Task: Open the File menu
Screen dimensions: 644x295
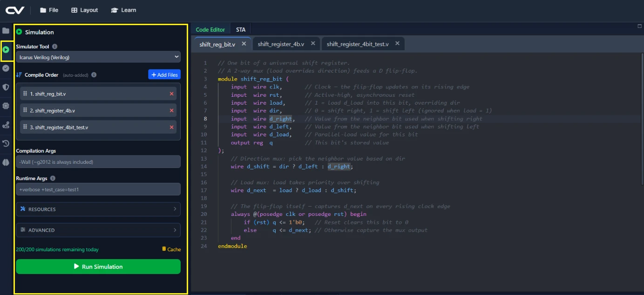Action: click(49, 10)
